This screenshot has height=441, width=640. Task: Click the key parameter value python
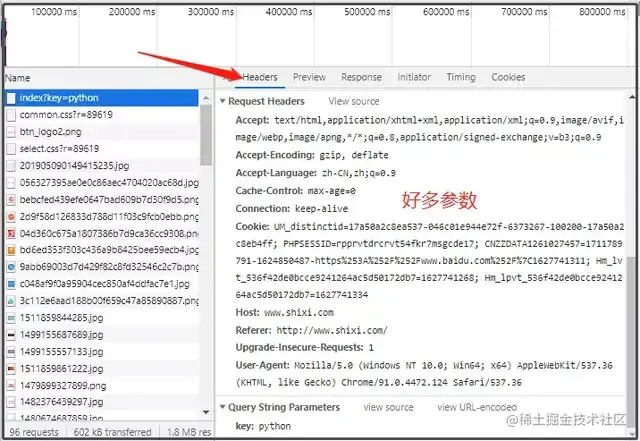275,426
